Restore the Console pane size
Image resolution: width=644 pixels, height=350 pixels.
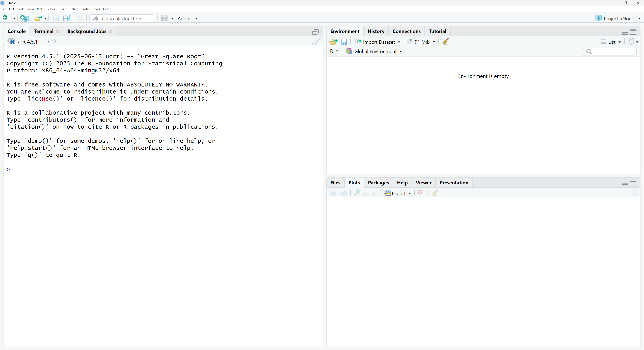(x=315, y=32)
